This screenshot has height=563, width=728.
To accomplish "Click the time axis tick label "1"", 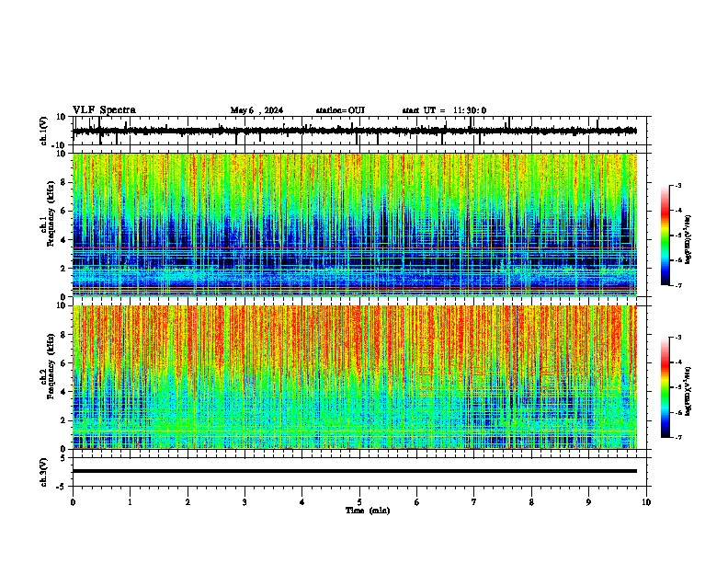I will [131, 502].
